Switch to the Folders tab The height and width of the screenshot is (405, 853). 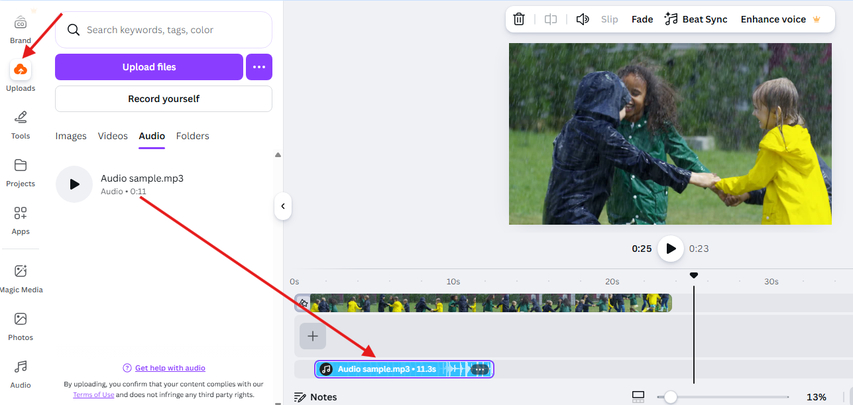pyautogui.click(x=193, y=136)
